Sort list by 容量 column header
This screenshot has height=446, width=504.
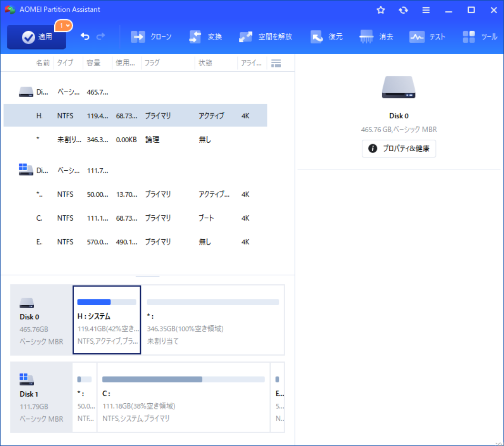[x=94, y=63]
